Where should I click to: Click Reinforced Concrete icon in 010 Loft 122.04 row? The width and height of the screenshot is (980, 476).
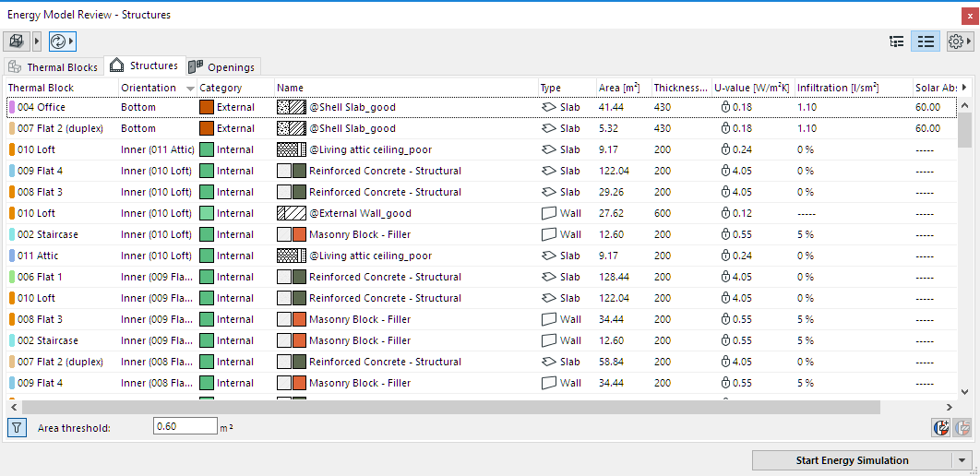click(x=292, y=299)
